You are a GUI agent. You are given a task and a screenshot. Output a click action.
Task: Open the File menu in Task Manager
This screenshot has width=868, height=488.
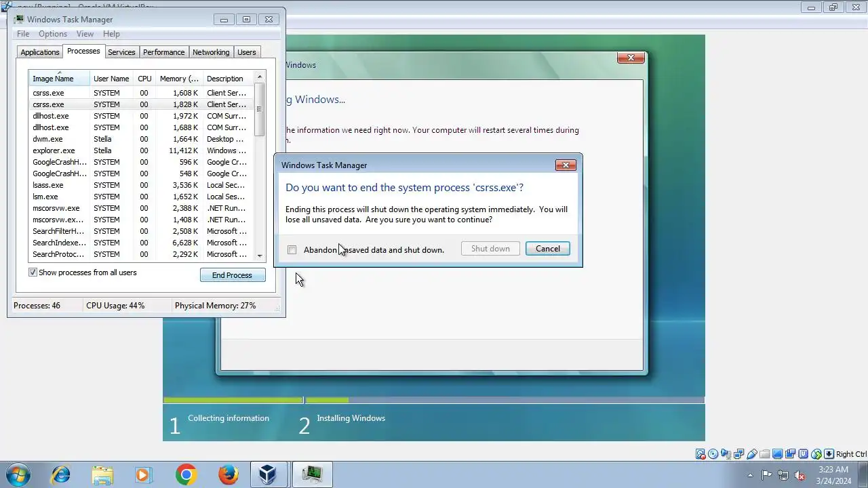pyautogui.click(x=23, y=34)
